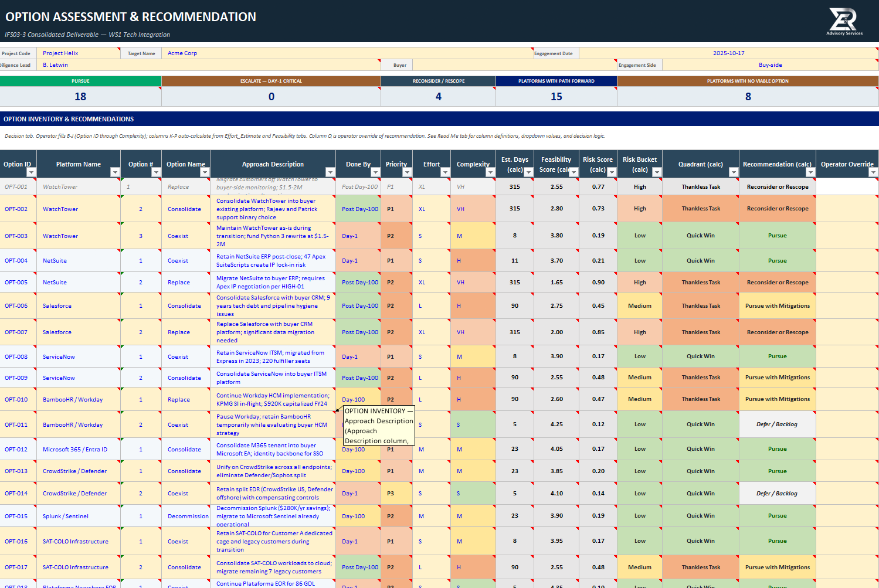Select Replace option name in OPT-005 row

[186, 283]
